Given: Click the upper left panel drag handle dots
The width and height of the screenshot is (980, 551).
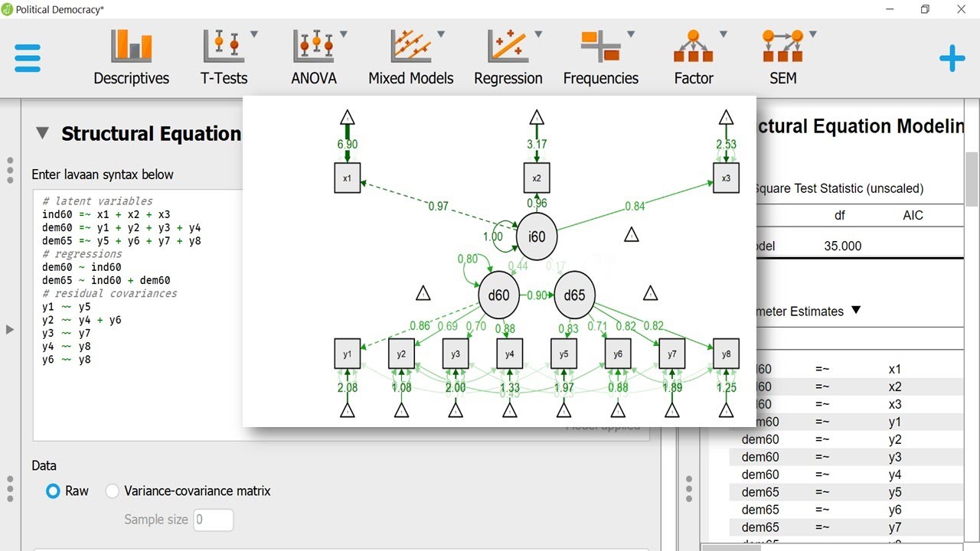Looking at the screenshot, I should click(x=10, y=171).
